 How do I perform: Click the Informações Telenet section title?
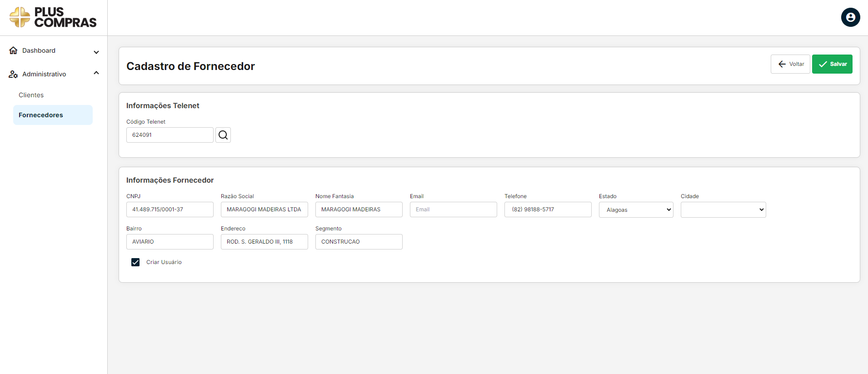(163, 105)
